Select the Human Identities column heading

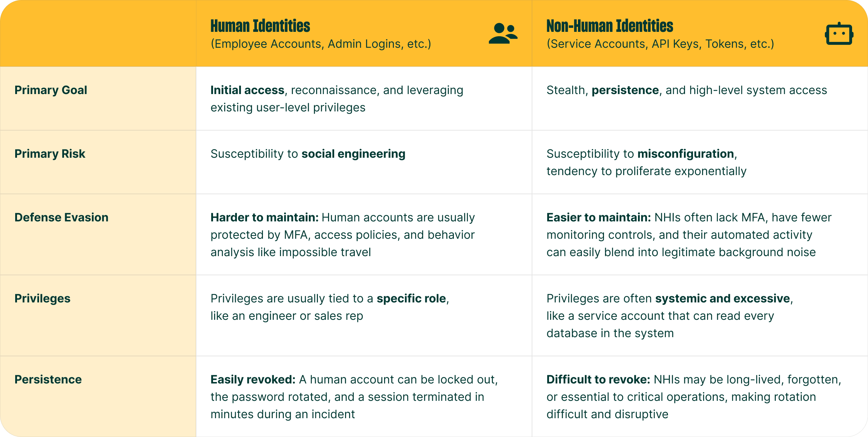click(x=260, y=26)
